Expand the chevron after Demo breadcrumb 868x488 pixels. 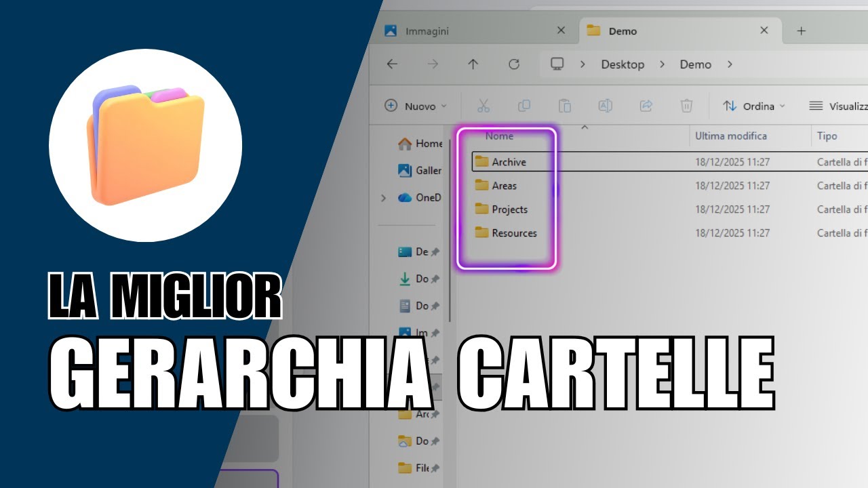[x=730, y=64]
